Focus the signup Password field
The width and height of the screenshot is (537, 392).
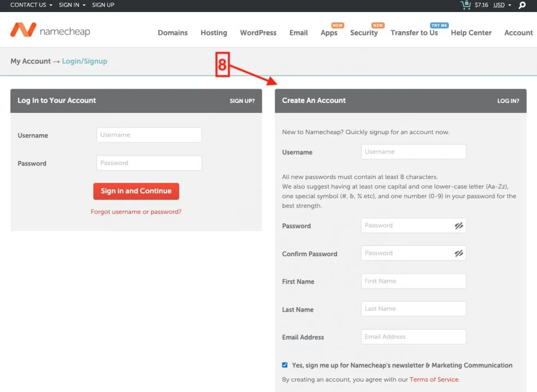pos(413,226)
